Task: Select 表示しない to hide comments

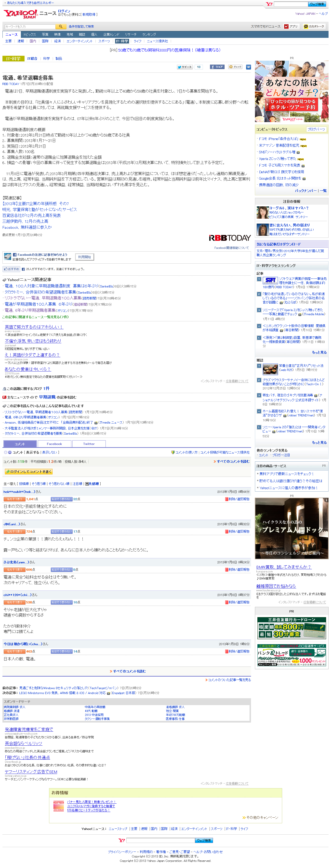Action: [50, 452]
